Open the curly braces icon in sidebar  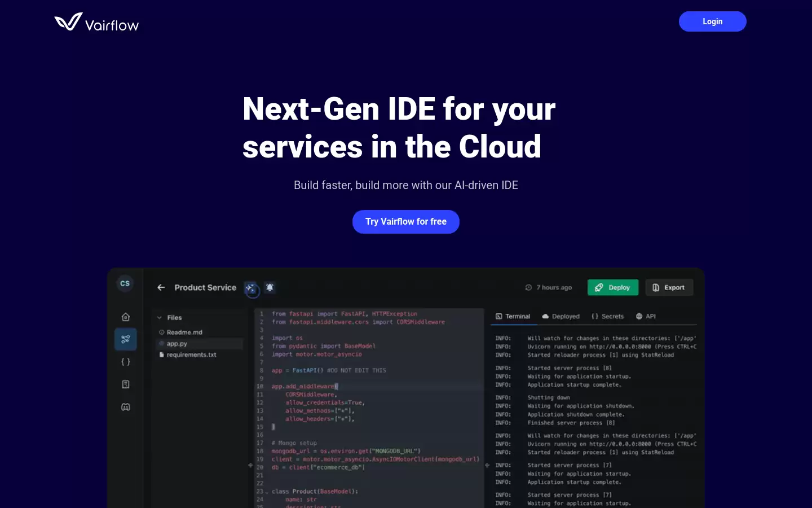click(126, 362)
